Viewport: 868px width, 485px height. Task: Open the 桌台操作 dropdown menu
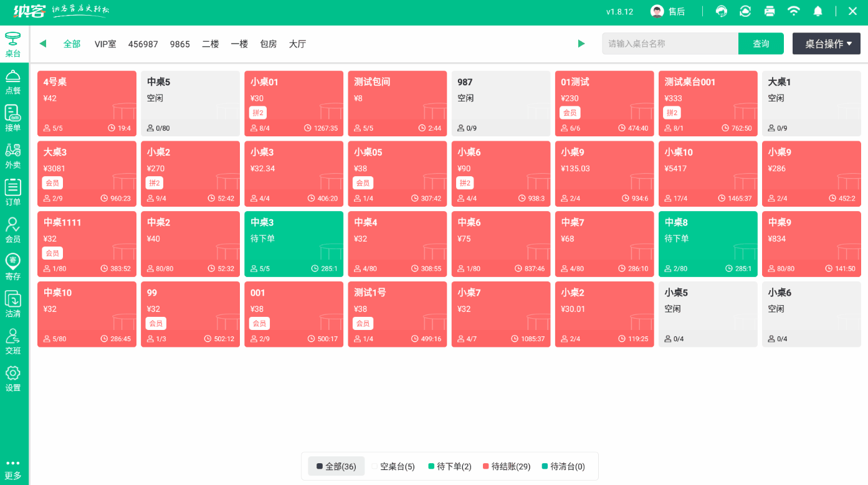click(826, 44)
